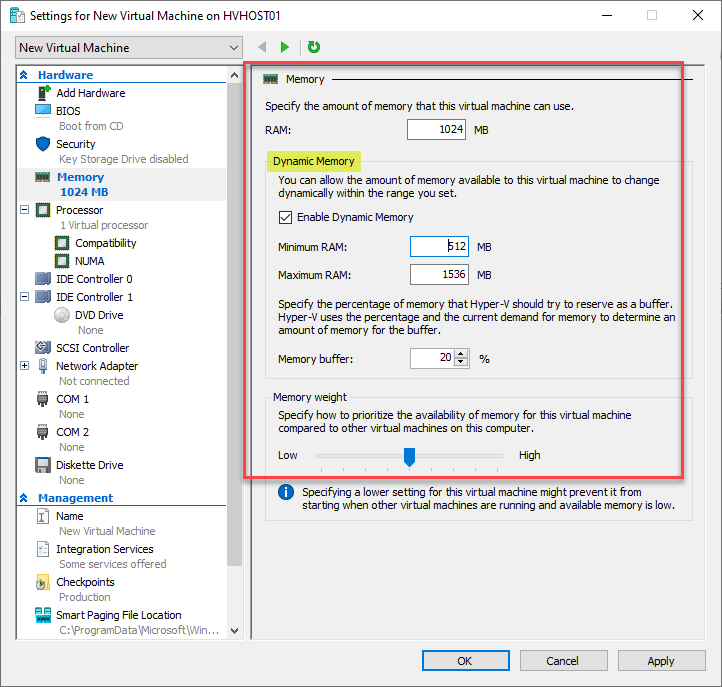Select the Memory item in hardware tree
The height and width of the screenshot is (687, 722).
(x=122, y=184)
